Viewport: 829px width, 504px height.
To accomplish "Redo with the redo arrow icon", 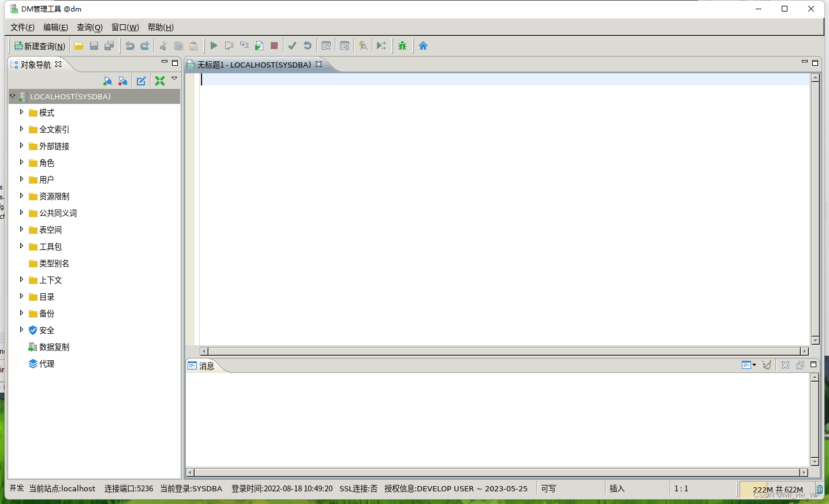I will pos(145,46).
